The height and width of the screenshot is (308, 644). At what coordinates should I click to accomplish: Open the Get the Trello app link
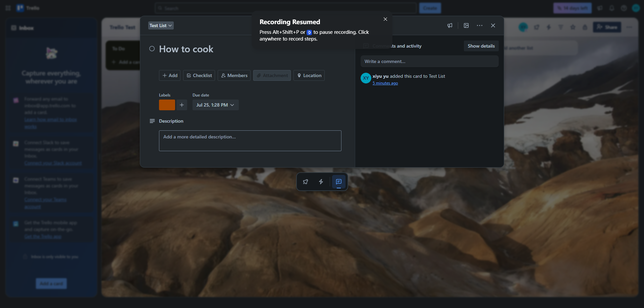click(43, 237)
